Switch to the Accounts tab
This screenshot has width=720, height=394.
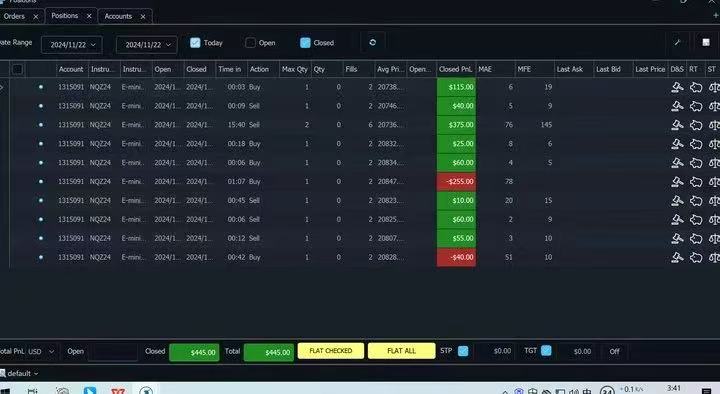point(118,16)
